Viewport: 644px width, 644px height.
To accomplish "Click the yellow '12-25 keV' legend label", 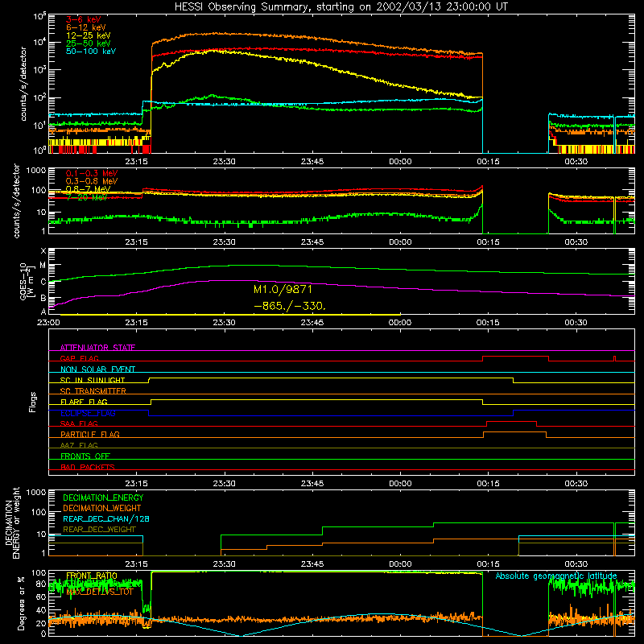I will [x=89, y=35].
